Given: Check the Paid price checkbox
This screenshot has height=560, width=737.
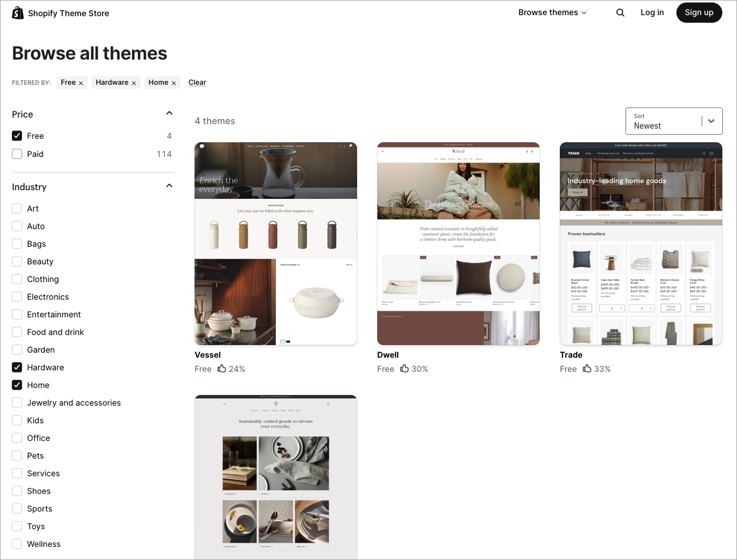Looking at the screenshot, I should [x=17, y=154].
